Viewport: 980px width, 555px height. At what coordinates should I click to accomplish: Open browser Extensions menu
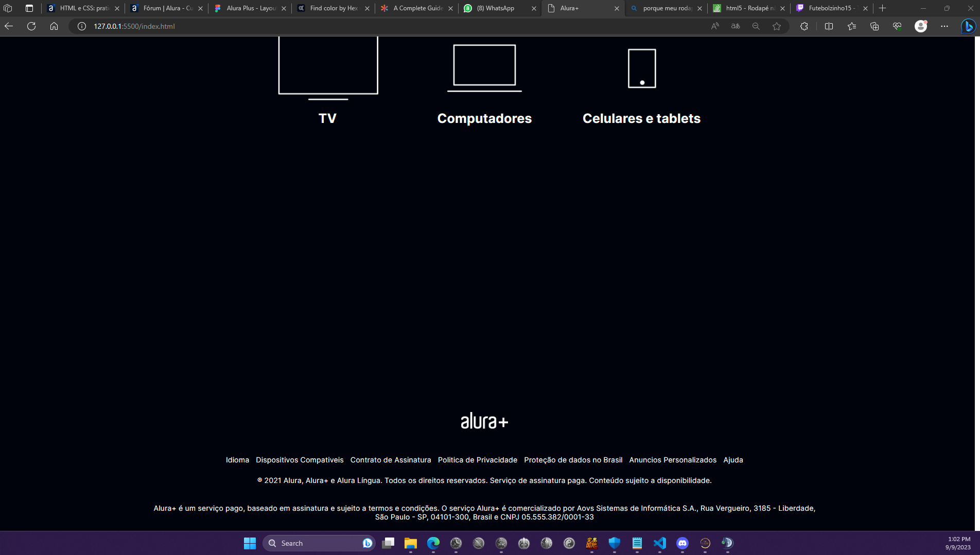[804, 26]
